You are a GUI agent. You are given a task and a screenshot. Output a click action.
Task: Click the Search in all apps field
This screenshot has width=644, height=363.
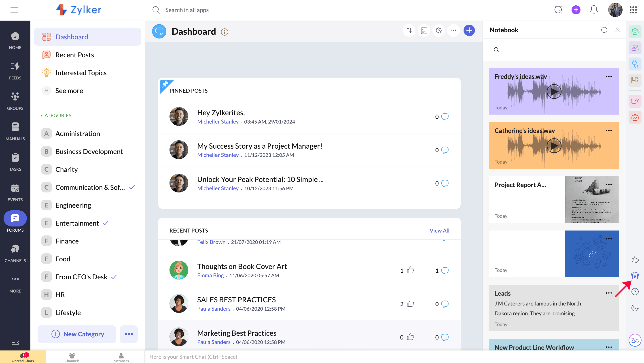pyautogui.click(x=187, y=10)
